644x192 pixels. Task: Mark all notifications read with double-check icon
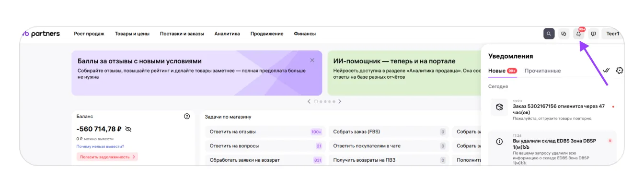point(606,70)
